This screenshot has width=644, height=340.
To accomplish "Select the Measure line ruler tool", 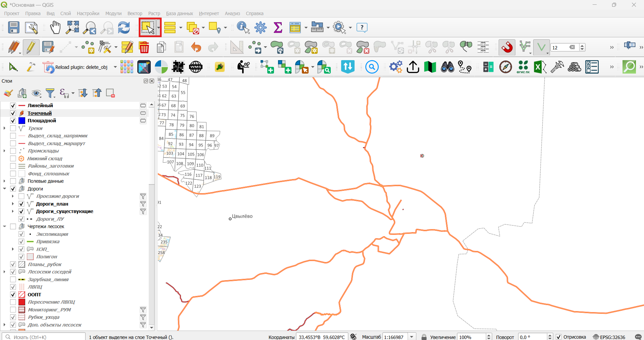I will tap(317, 27).
